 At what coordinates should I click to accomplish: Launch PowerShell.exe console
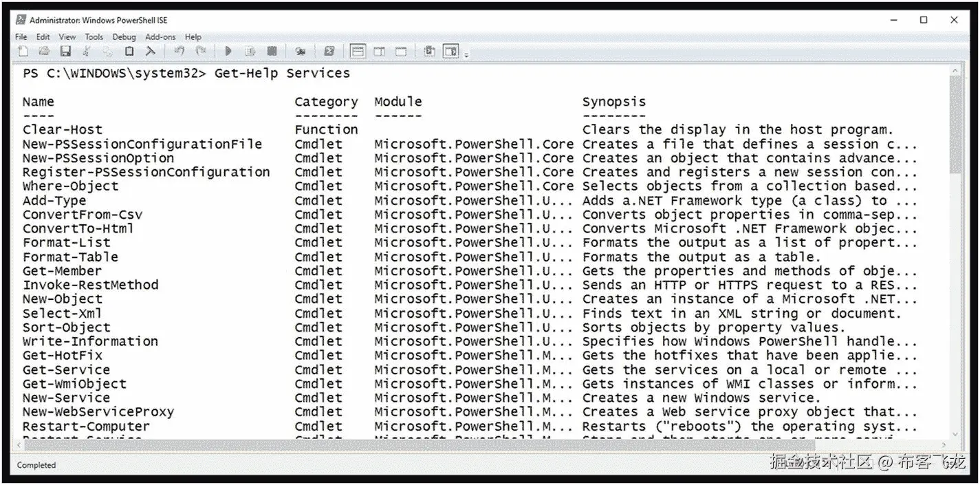(329, 51)
